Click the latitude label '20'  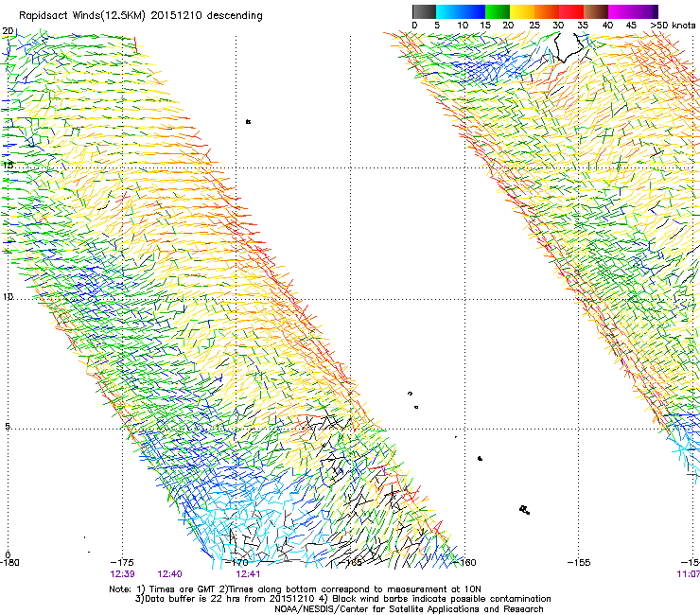coord(8,31)
